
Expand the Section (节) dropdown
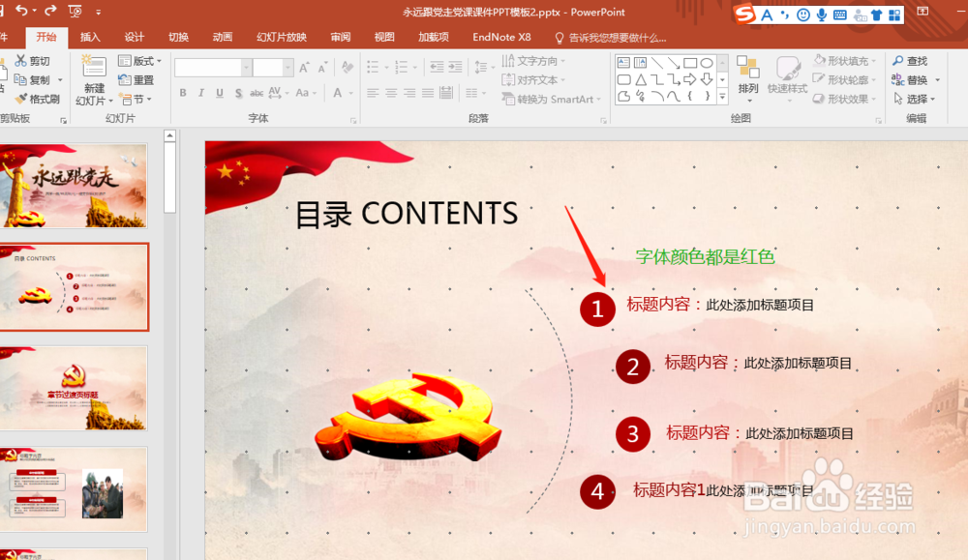click(136, 99)
